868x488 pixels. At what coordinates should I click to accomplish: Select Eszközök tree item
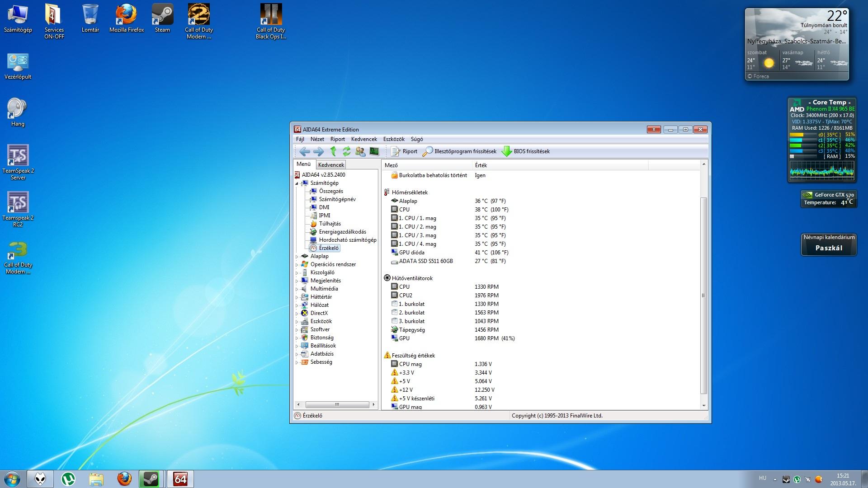[x=321, y=321]
